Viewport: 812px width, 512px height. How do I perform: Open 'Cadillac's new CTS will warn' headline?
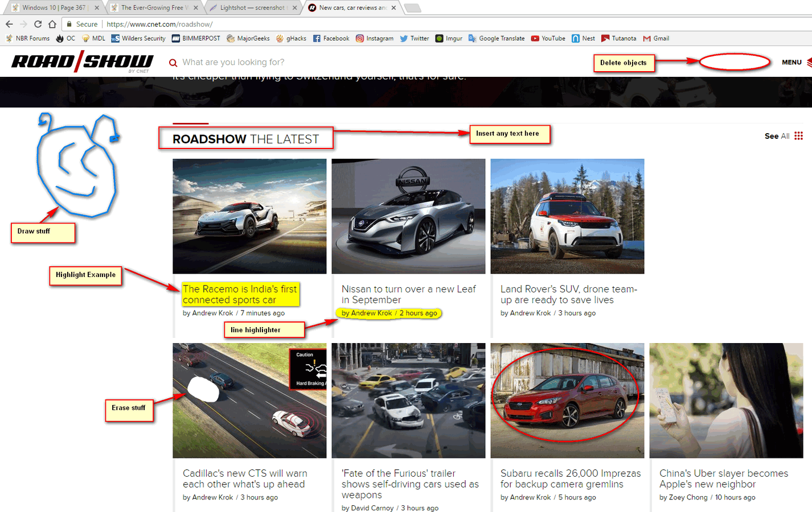(x=245, y=479)
